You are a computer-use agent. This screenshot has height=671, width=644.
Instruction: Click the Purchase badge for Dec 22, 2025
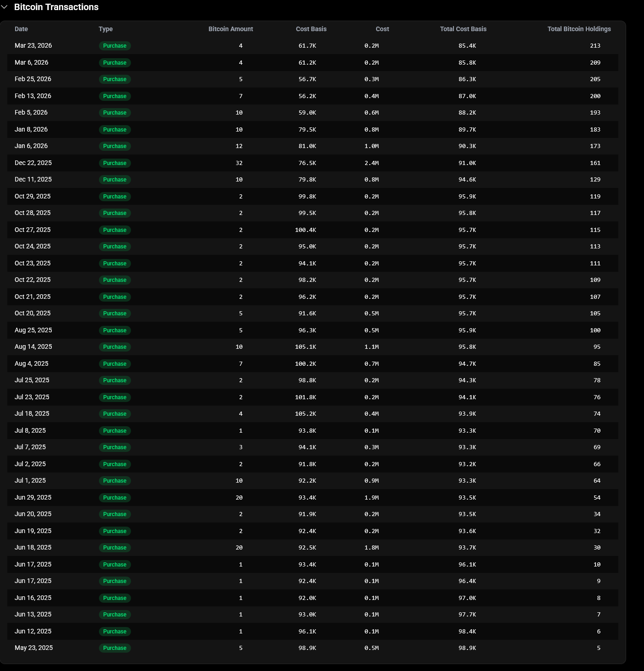click(115, 163)
